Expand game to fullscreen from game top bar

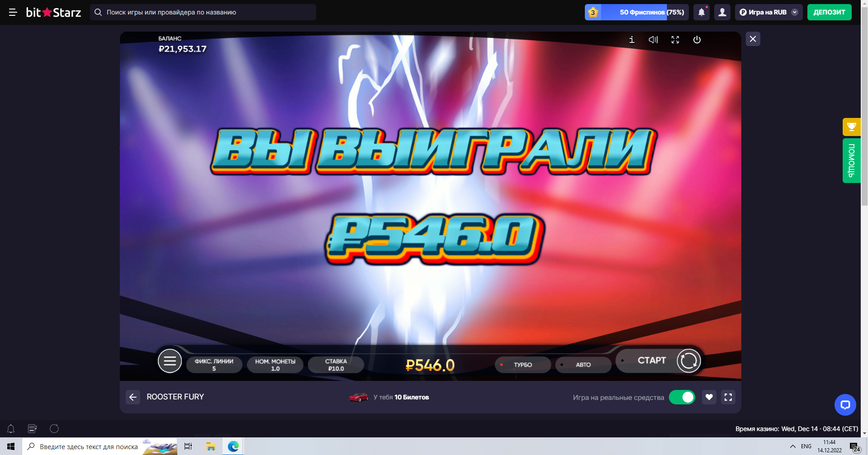(675, 40)
